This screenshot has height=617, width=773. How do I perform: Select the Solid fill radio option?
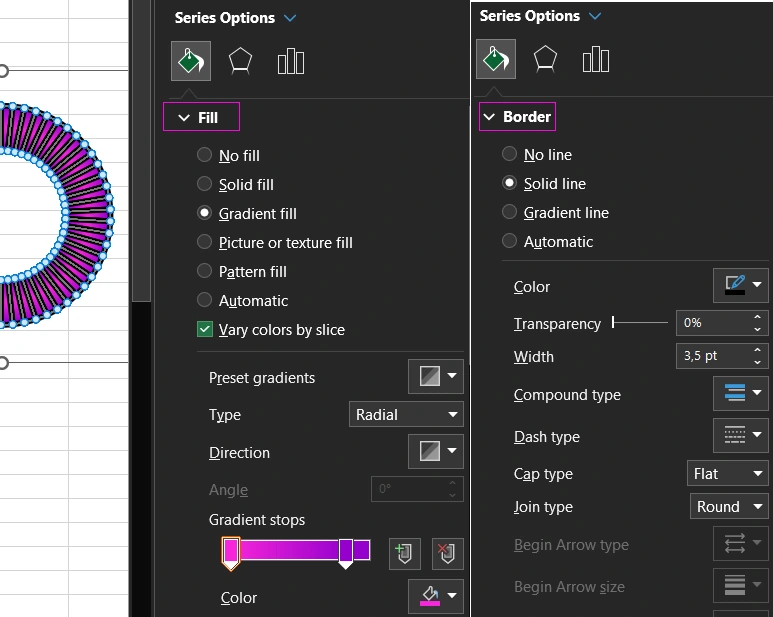[x=204, y=185]
